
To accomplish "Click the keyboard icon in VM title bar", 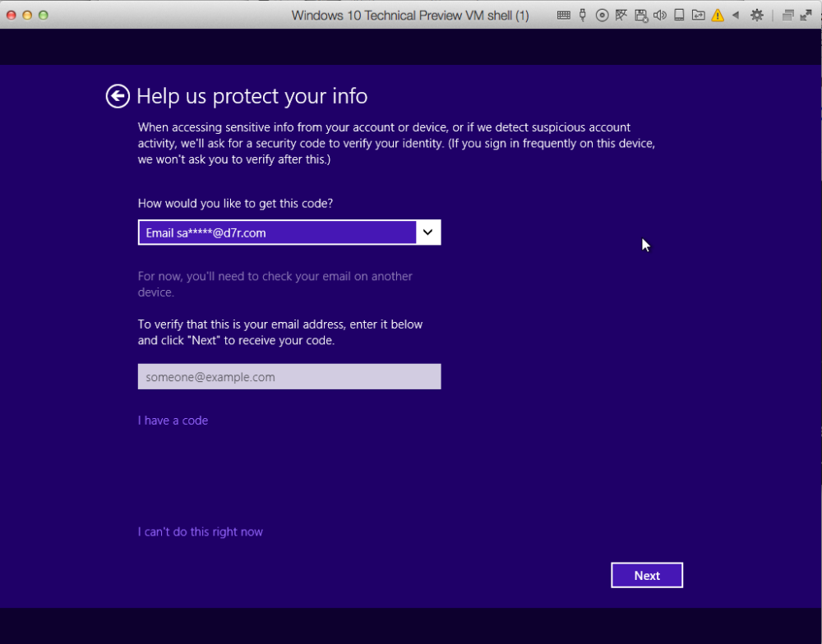I will point(563,15).
